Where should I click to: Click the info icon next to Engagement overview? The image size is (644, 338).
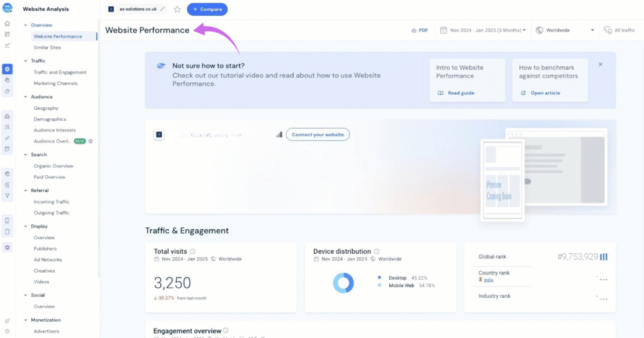point(226,330)
